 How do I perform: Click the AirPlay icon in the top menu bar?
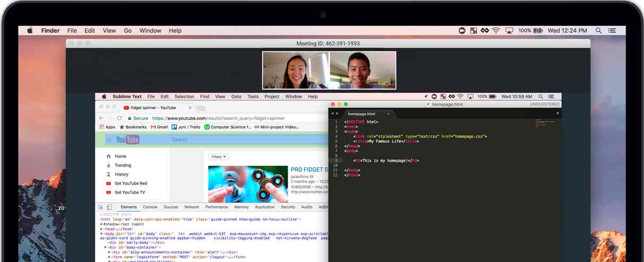[x=510, y=31]
